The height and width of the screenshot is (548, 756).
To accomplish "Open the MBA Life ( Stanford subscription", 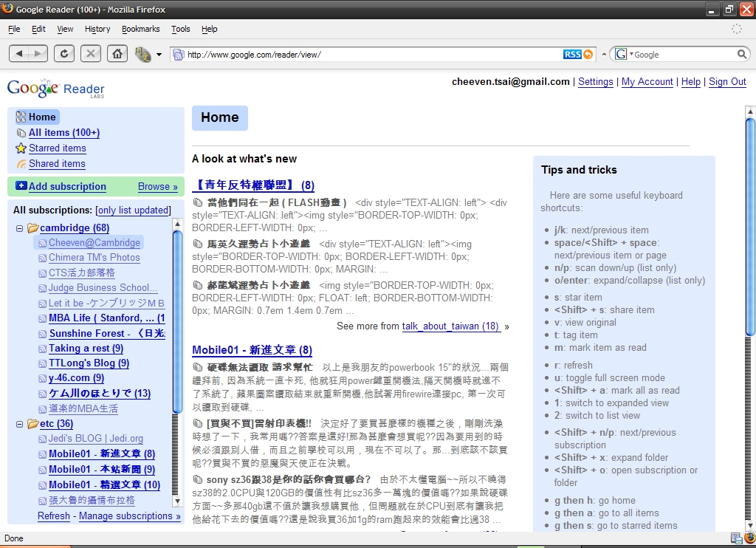I will coord(106,318).
